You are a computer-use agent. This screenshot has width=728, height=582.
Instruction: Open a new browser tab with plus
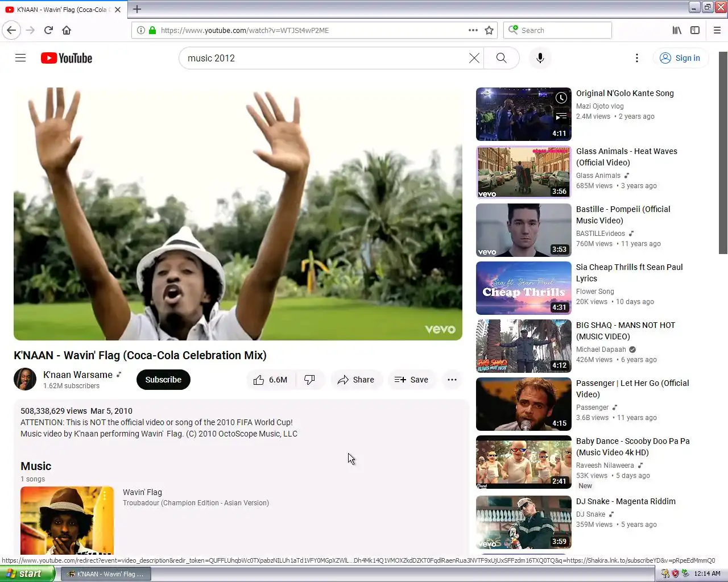coord(137,9)
